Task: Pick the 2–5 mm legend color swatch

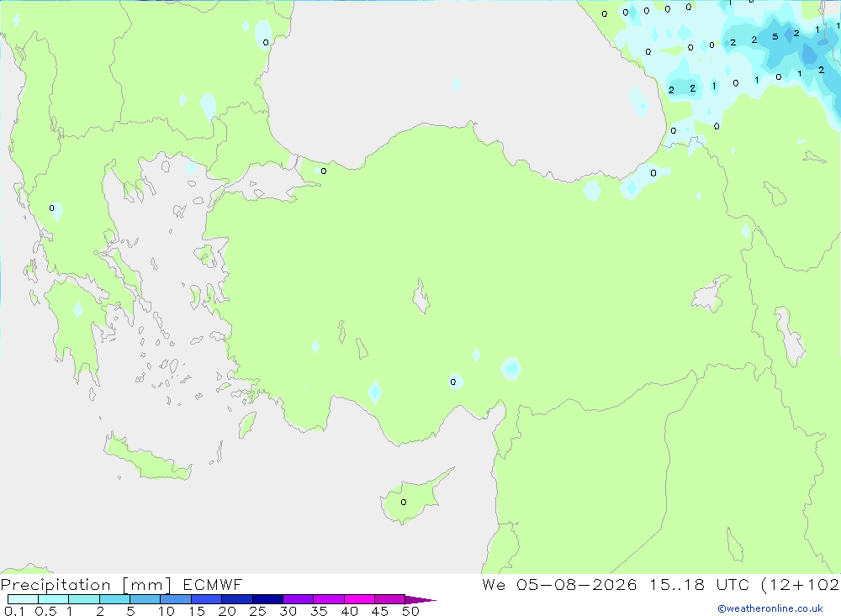Action: (114, 599)
